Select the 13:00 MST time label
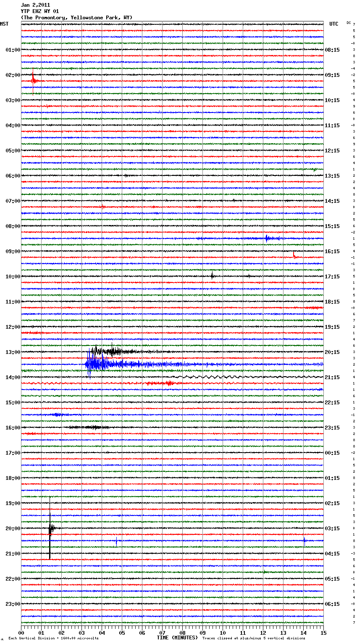The height and width of the screenshot is (644, 357). [13, 352]
